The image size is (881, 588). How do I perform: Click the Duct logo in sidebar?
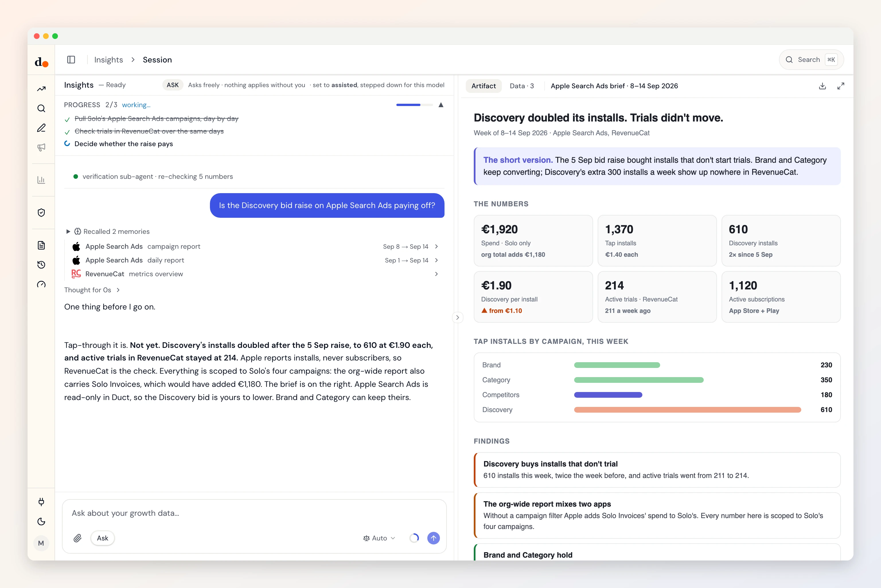[x=41, y=62]
